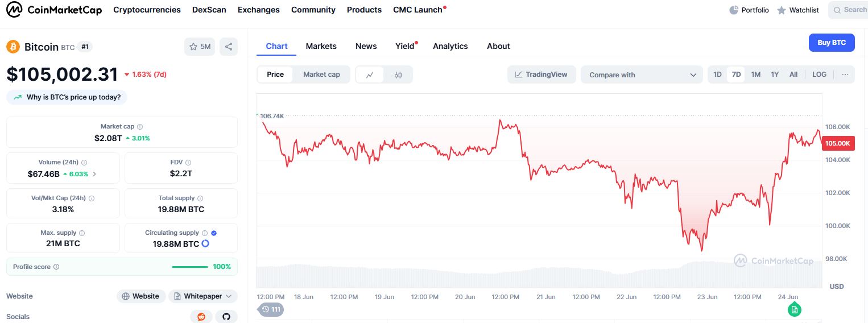Viewport: 868px width, 323px height.
Task: Click the Buy BTC button
Action: pos(832,43)
